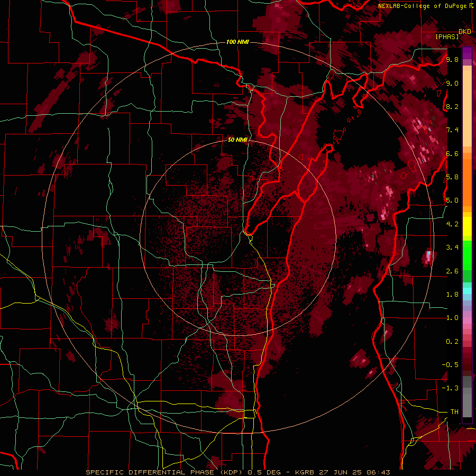Click the "50 NMI" range ring label
Viewport: 476px width, 476px height.
237,140
